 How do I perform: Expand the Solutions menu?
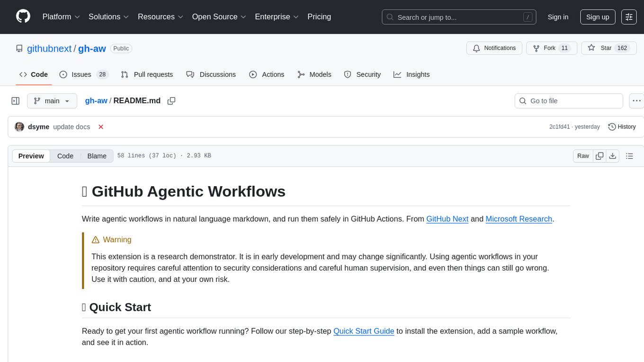click(x=109, y=17)
